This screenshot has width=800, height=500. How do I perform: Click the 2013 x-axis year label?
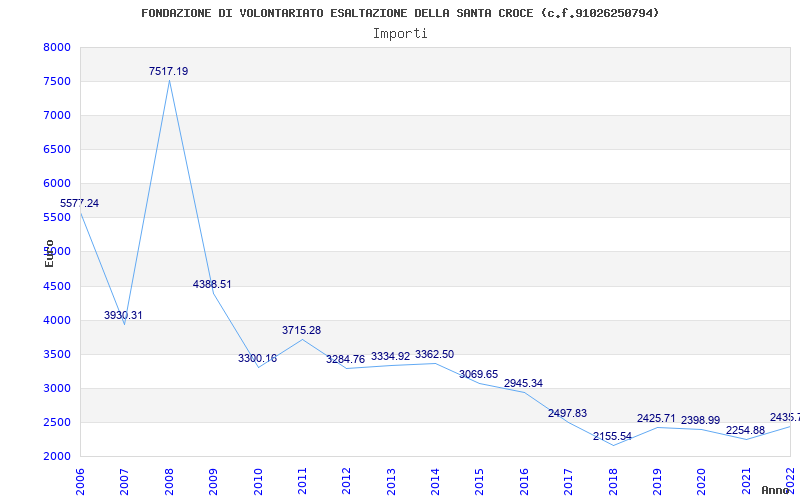pyautogui.click(x=391, y=481)
